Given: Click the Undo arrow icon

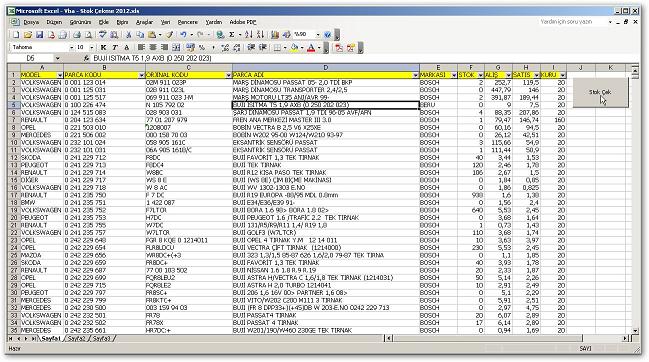Looking at the screenshot, I should (183, 35).
